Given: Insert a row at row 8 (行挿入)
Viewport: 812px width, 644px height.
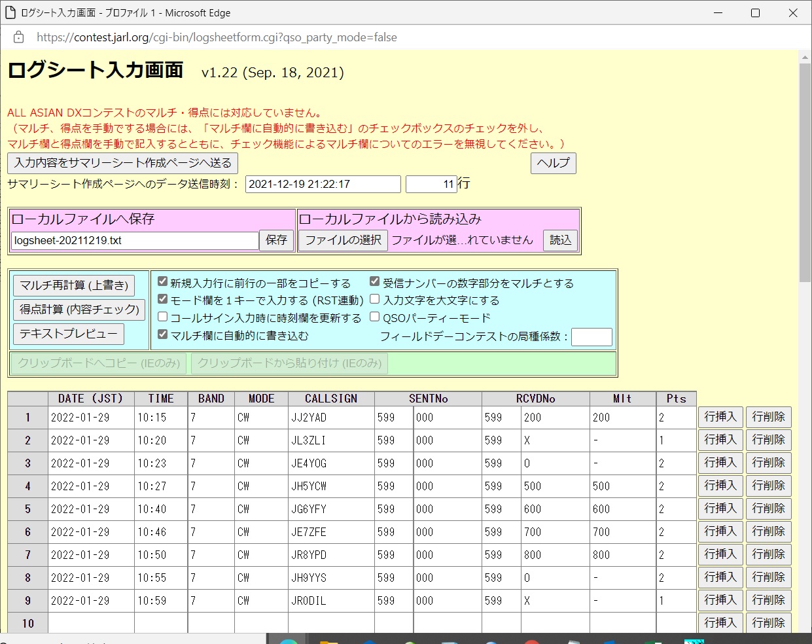Looking at the screenshot, I should point(720,577).
